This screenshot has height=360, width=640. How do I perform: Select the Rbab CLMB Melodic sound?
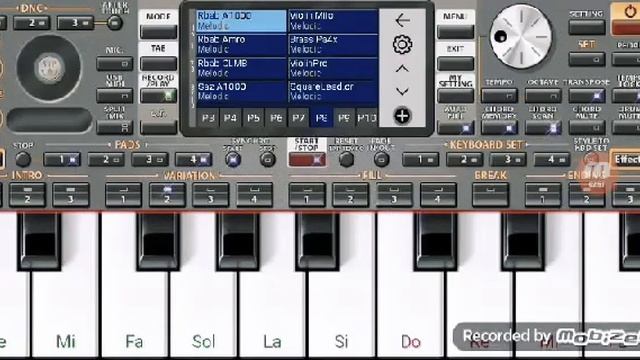tap(241, 68)
